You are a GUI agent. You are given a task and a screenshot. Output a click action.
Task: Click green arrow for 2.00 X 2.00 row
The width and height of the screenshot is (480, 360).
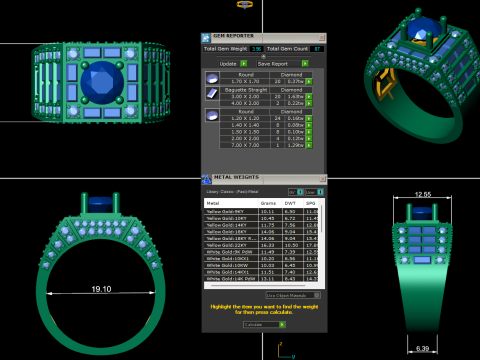[x=309, y=138]
